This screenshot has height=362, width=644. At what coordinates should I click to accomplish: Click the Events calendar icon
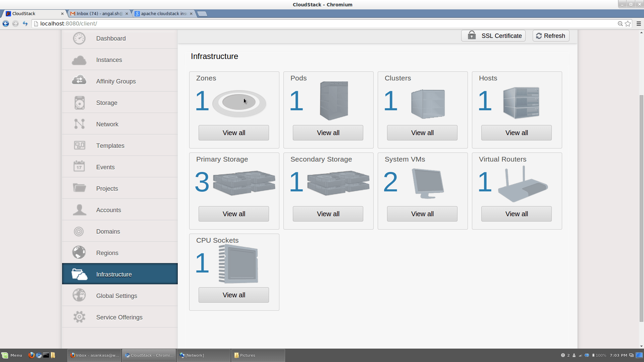tap(79, 166)
